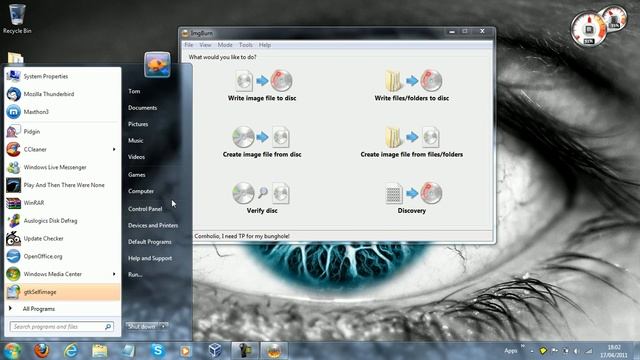Open WinRAR from Start menu
The image size is (640, 360).
pos(62,203)
